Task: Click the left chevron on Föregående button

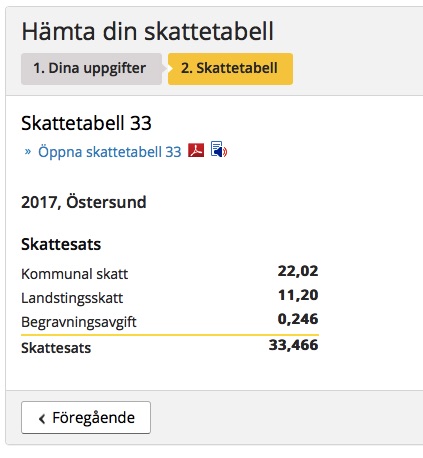Action: [x=42, y=419]
